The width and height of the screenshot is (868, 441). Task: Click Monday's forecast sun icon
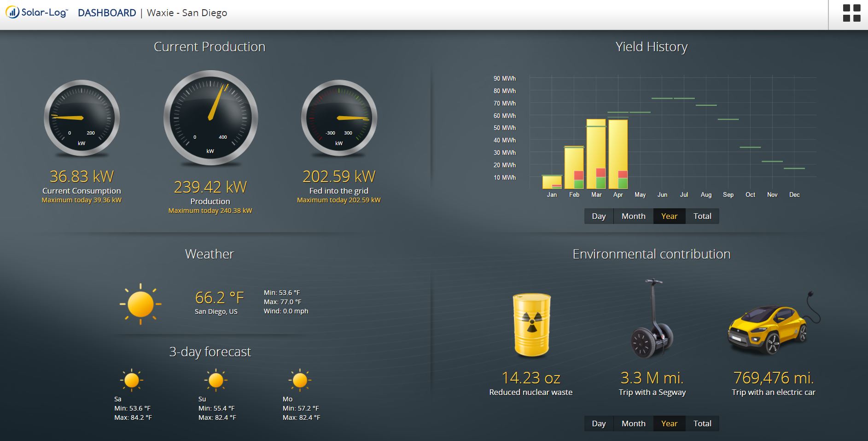point(300,381)
